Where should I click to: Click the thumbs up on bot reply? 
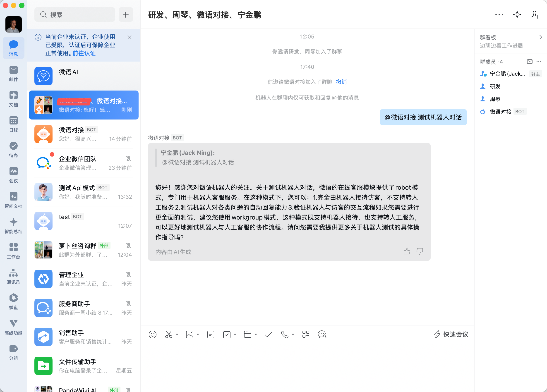coord(407,251)
